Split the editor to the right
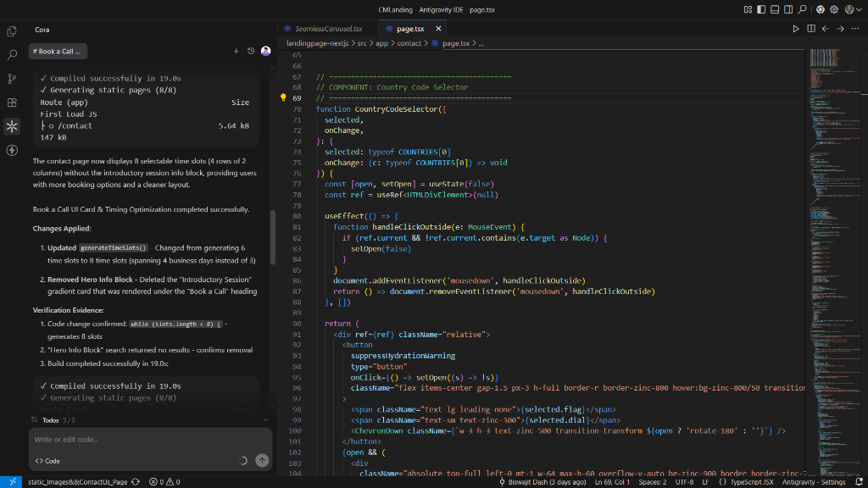This screenshot has width=868, height=488. 810,29
